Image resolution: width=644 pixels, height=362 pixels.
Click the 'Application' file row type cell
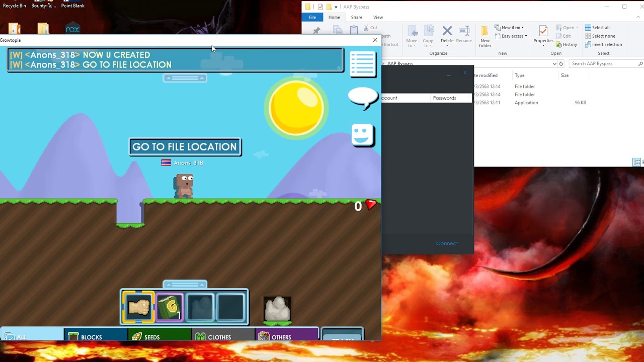pos(526,103)
